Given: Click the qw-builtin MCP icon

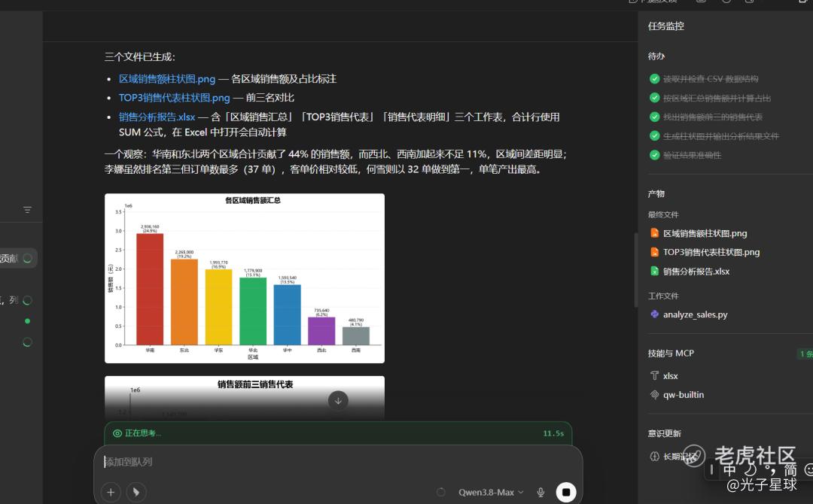Looking at the screenshot, I should coord(654,395).
